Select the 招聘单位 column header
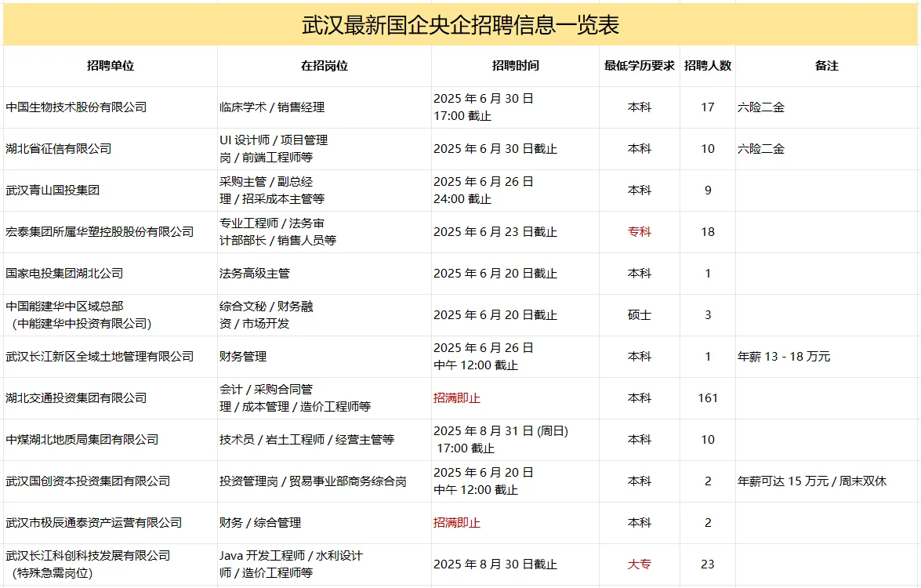This screenshot has height=588, width=921. (x=111, y=66)
